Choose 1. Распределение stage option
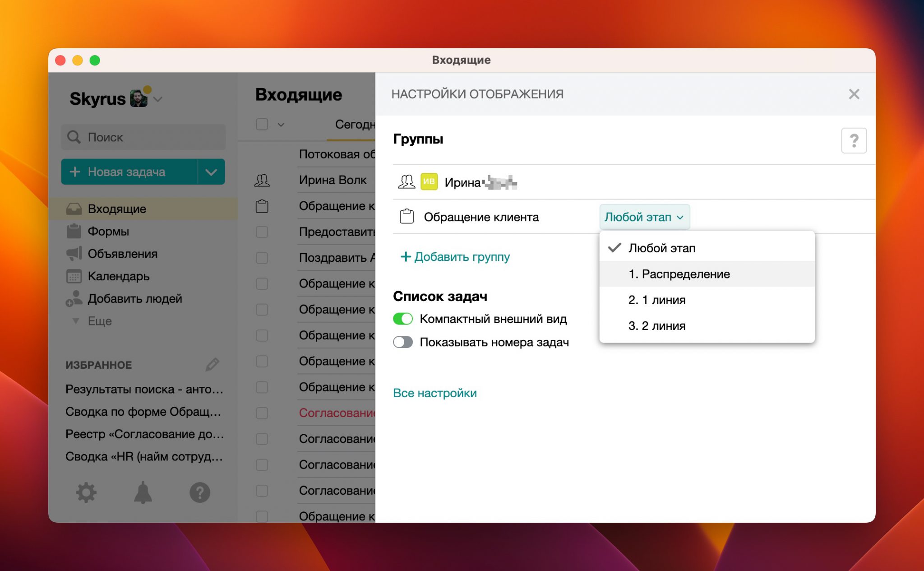The height and width of the screenshot is (571, 924). (707, 274)
